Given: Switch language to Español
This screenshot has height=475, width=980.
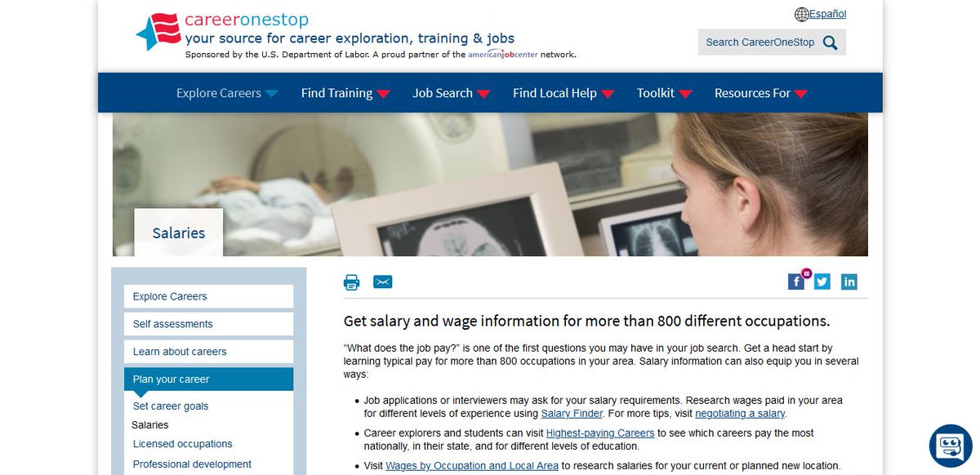Looking at the screenshot, I should coord(828,14).
